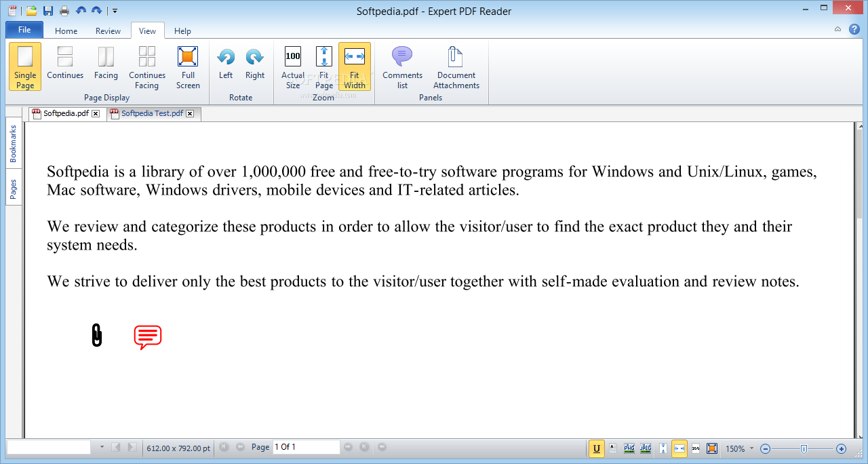The width and height of the screenshot is (868, 464).
Task: Click the zoom slider handle
Action: 804,448
